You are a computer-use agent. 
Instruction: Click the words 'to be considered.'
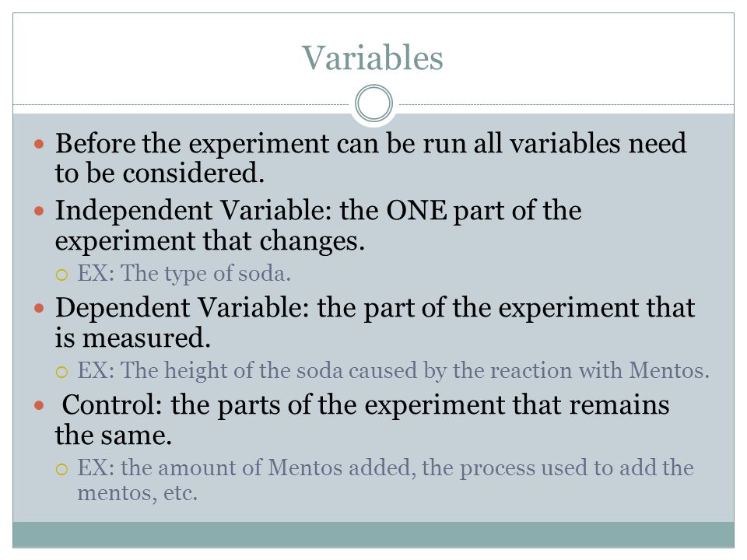click(160, 173)
